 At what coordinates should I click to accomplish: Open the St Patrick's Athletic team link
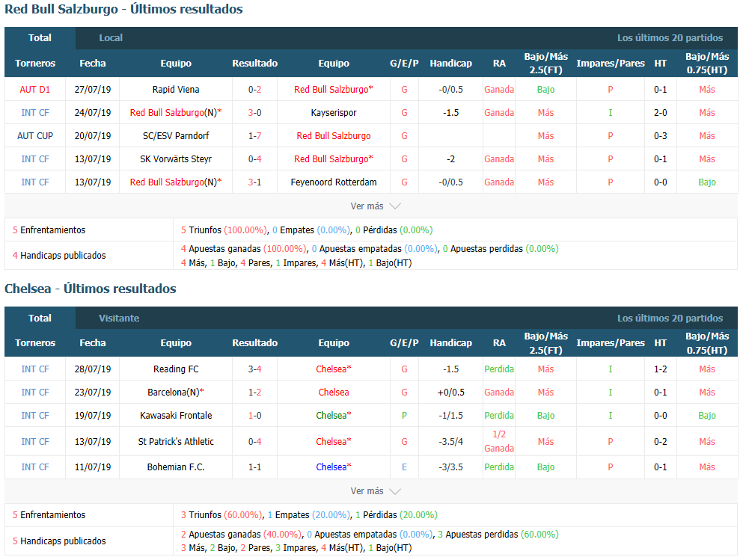(x=176, y=442)
